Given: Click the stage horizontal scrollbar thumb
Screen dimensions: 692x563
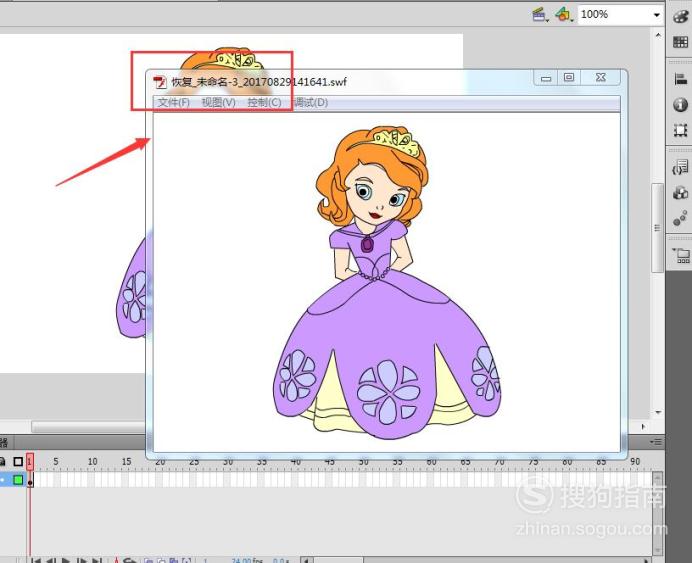Looking at the screenshot, I should (88, 427).
